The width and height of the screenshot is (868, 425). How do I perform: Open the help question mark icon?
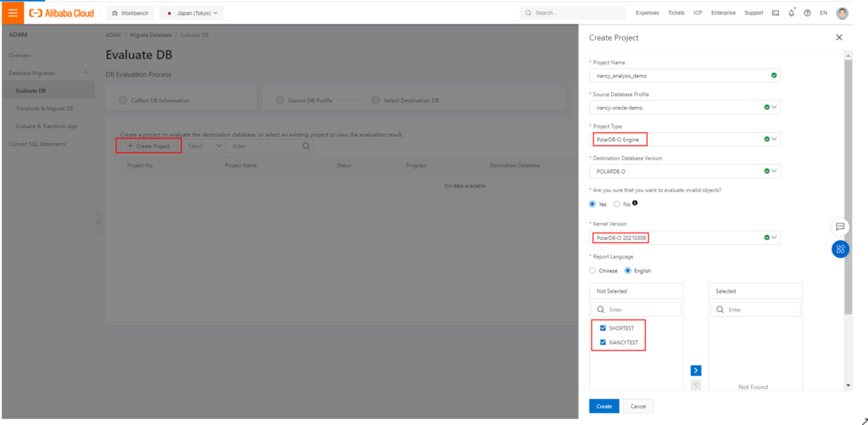click(807, 13)
